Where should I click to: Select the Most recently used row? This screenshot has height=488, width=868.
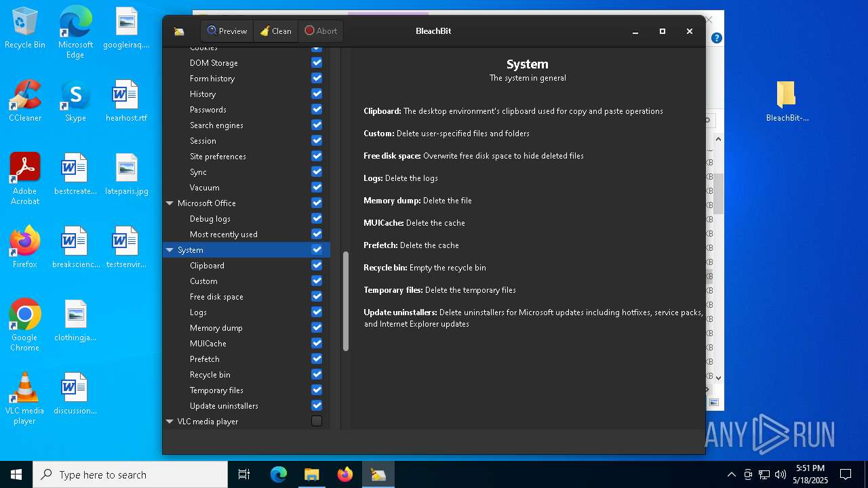246,235
